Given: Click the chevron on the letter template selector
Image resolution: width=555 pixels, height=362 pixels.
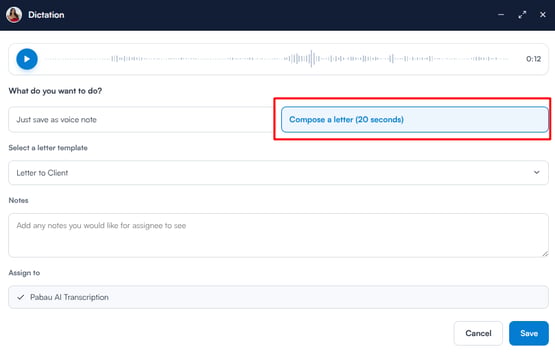Looking at the screenshot, I should [537, 172].
